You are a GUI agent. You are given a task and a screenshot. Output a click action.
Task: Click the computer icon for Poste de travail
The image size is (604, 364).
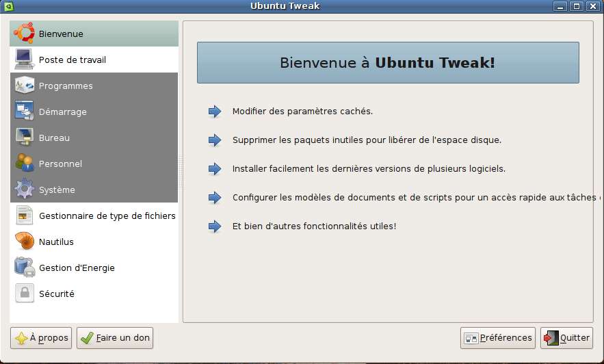click(x=24, y=60)
